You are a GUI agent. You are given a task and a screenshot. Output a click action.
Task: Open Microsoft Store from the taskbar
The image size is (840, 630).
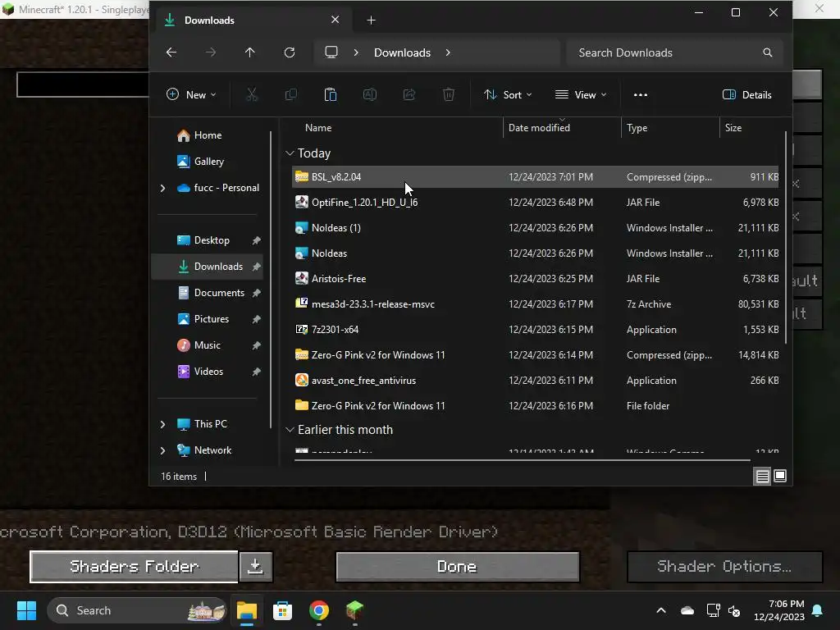click(x=282, y=610)
